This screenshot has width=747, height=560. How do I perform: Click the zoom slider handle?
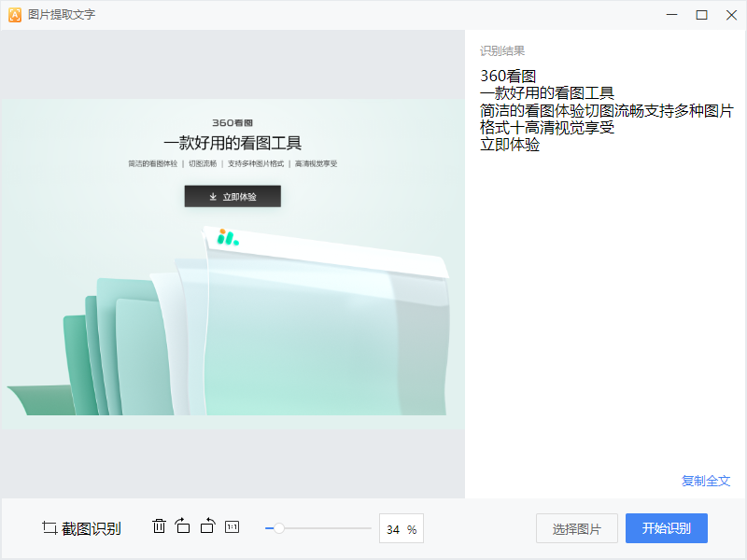(279, 528)
